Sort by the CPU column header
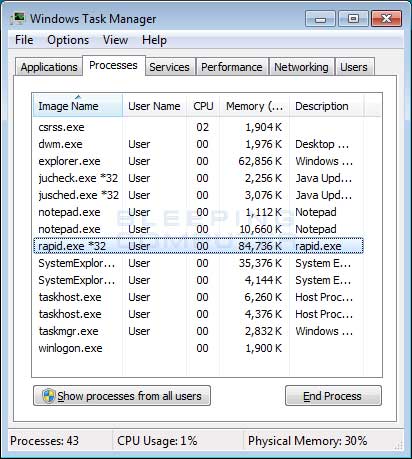The height and width of the screenshot is (459, 412). click(x=203, y=106)
